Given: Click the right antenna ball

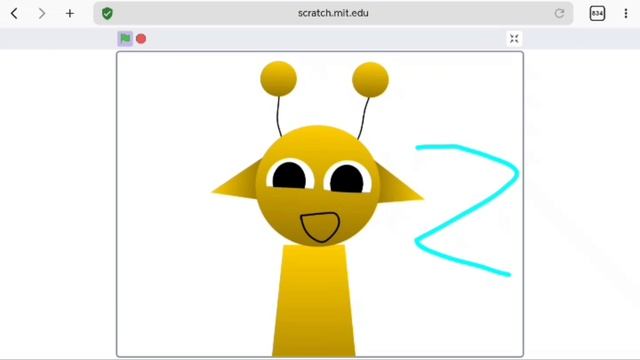Looking at the screenshot, I should coord(370,80).
